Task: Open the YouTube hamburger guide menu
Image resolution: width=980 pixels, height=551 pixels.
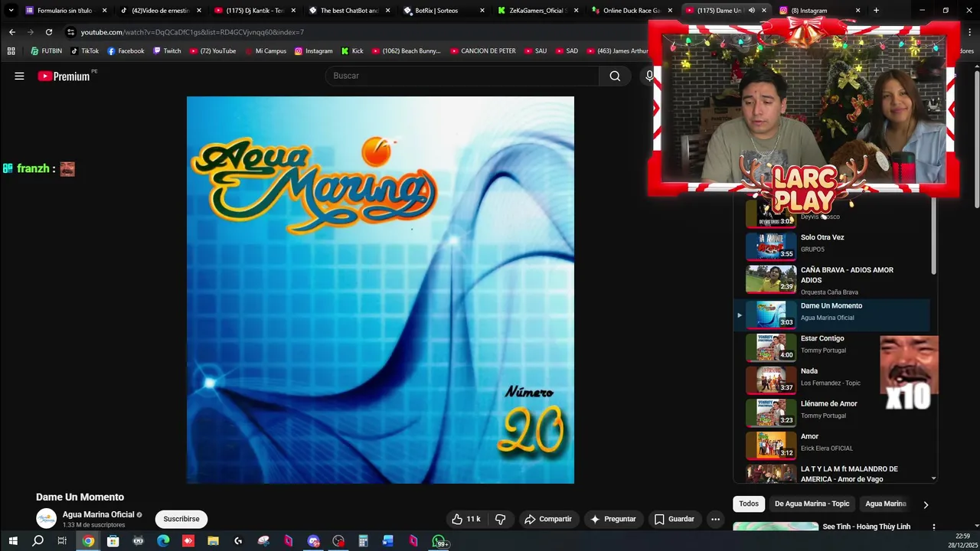Action: [19, 76]
